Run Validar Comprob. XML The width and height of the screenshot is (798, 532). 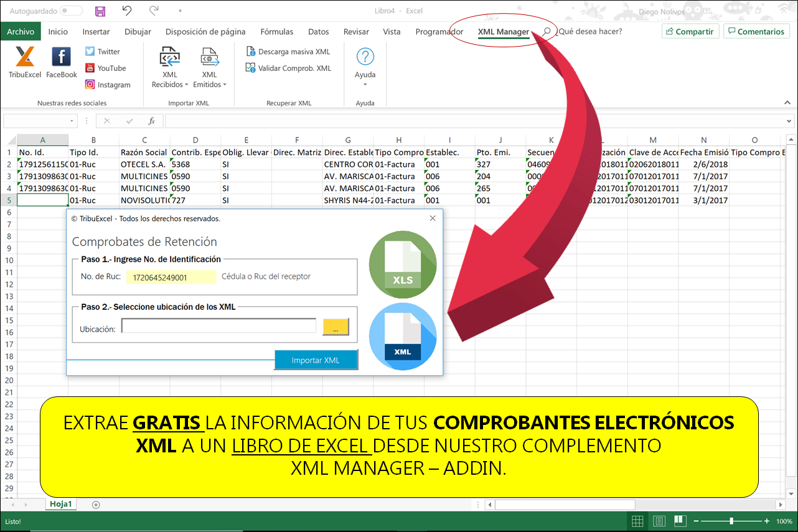pos(288,68)
